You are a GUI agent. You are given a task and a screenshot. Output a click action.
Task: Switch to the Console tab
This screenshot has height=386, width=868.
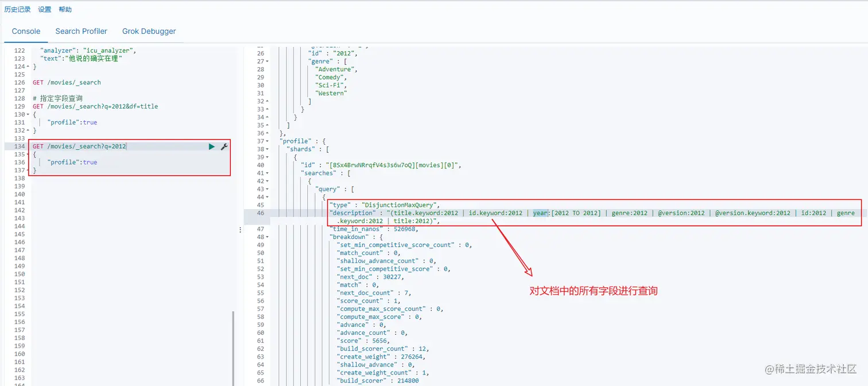[x=26, y=31]
